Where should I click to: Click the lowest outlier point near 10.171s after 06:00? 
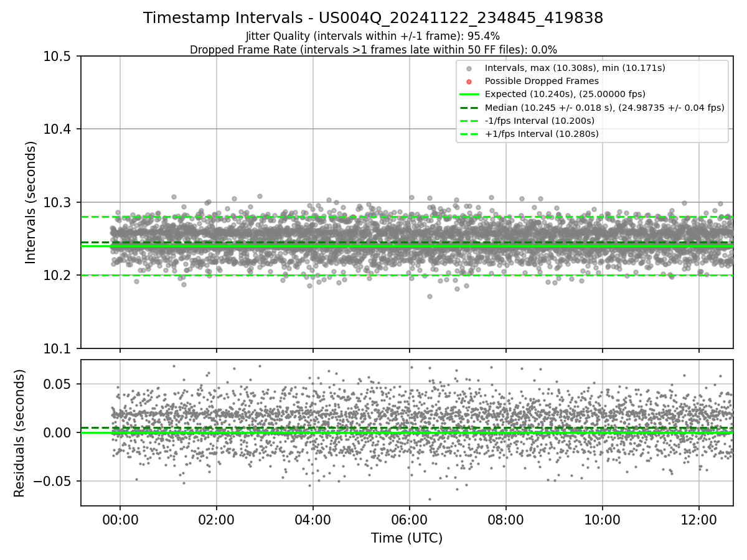pos(430,296)
